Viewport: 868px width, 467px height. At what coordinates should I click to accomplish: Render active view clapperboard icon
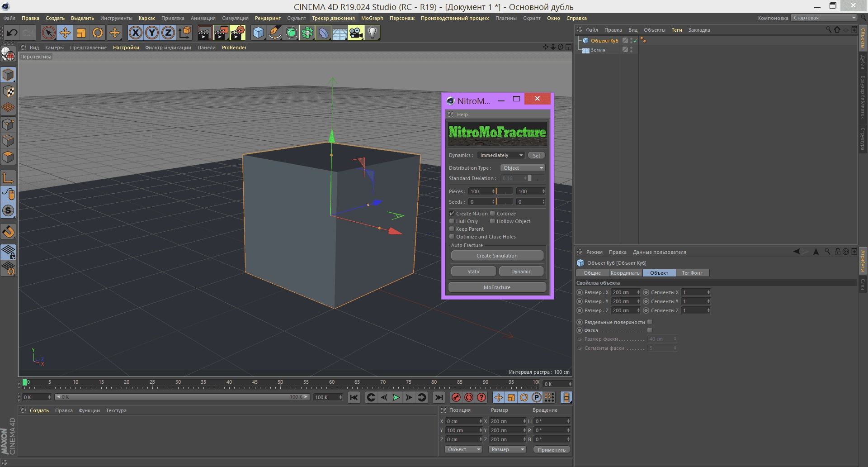[x=204, y=33]
